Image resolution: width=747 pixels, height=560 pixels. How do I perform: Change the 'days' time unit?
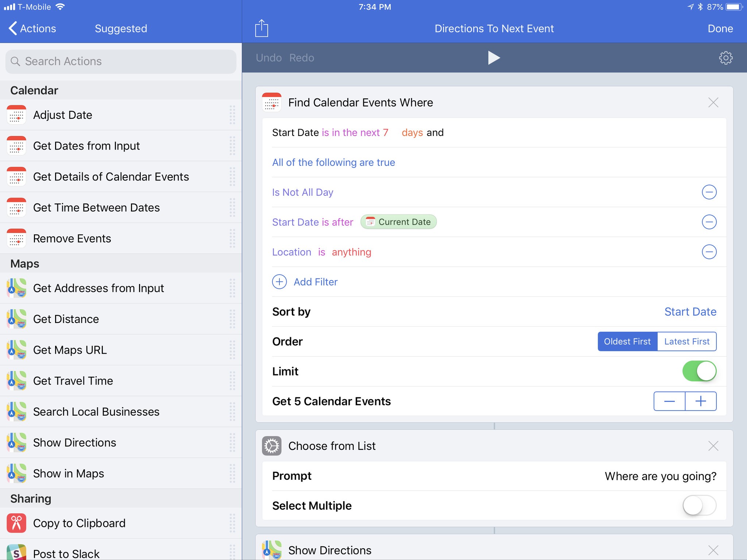[x=412, y=133]
